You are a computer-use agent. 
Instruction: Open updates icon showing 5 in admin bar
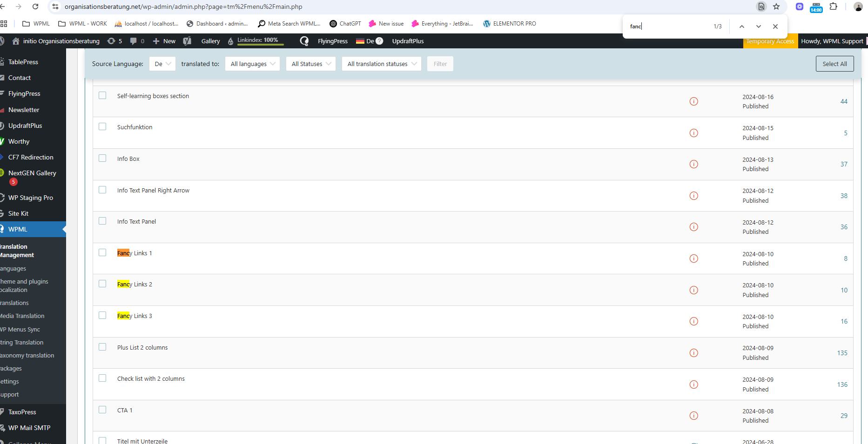click(x=114, y=41)
